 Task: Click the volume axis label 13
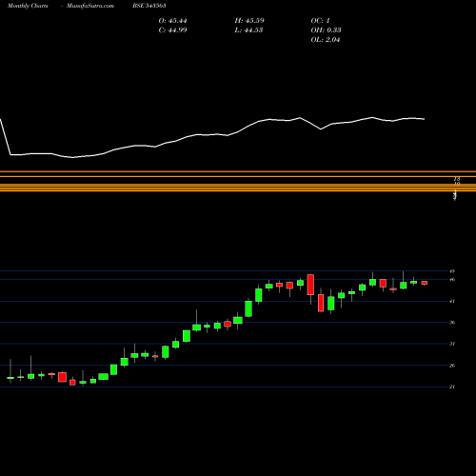(457, 179)
